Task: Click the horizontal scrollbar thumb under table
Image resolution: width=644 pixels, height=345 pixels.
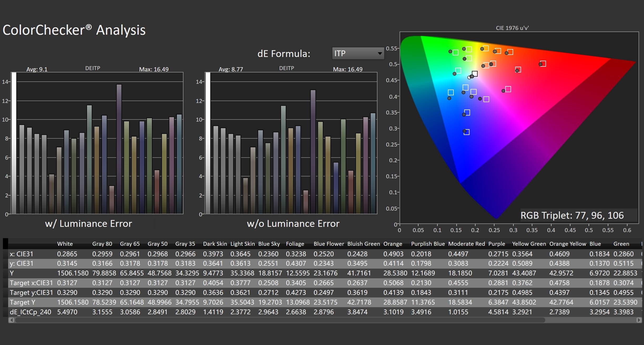Action: pos(280,320)
